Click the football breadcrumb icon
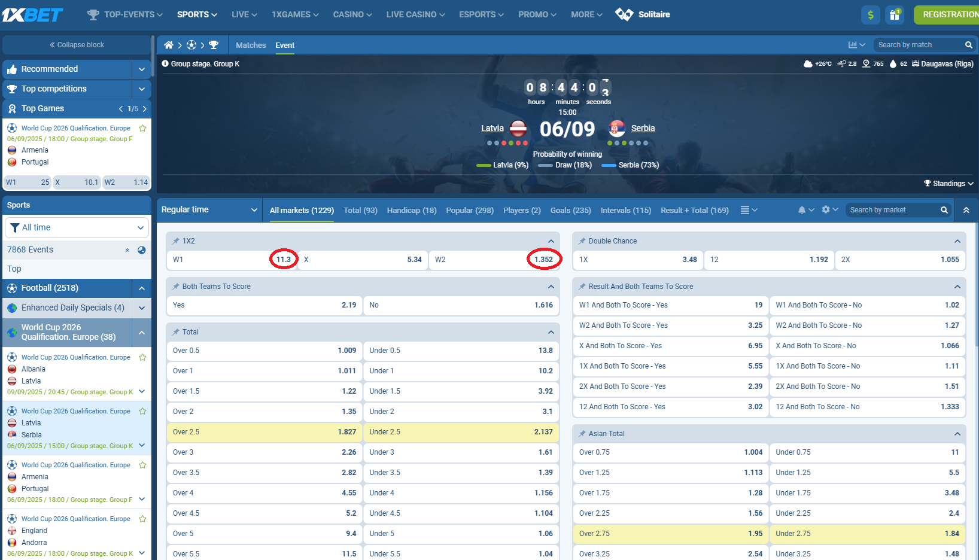This screenshot has width=979, height=560. click(x=191, y=45)
